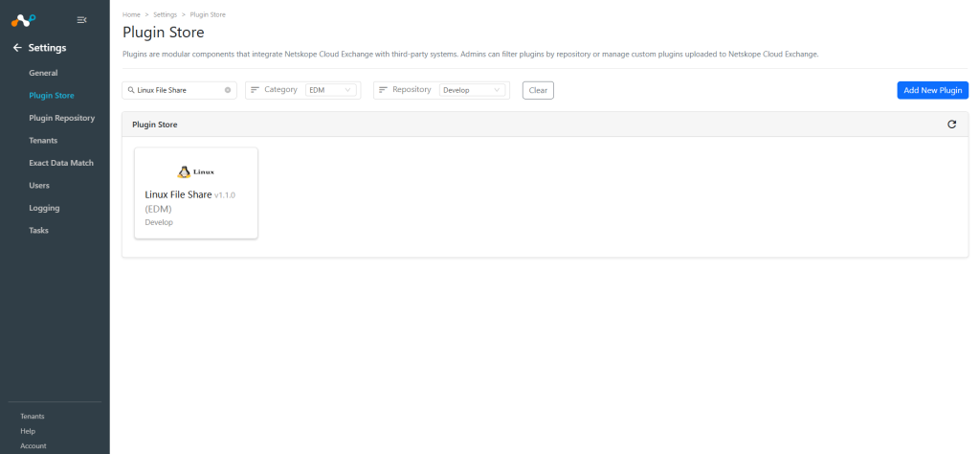Click the search magnifier icon

131,90
